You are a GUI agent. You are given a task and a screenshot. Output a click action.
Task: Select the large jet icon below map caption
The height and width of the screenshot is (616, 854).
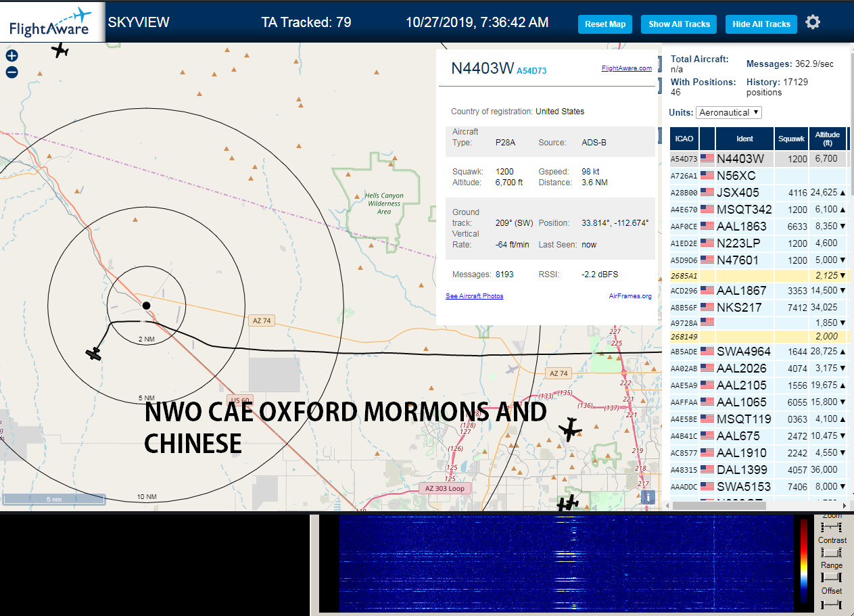(x=571, y=429)
